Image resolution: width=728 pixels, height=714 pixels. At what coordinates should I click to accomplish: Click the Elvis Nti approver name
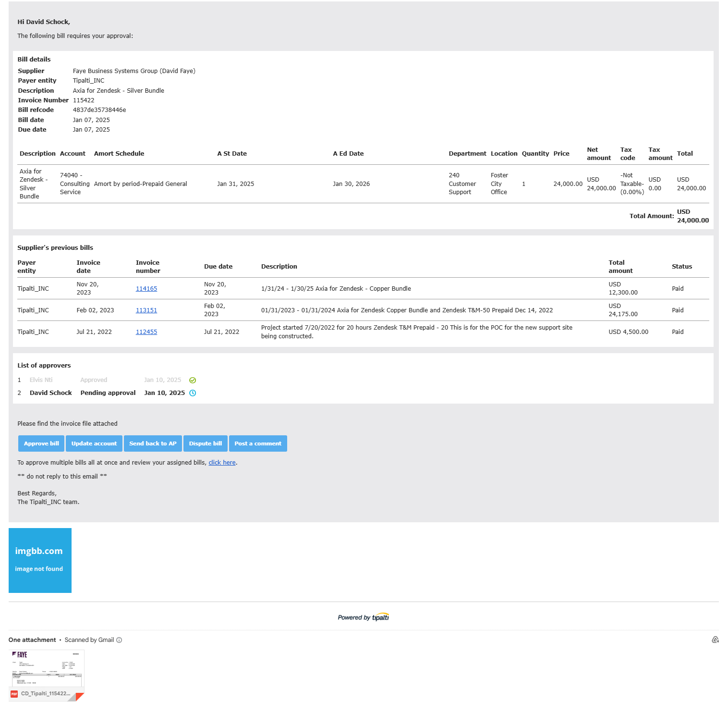[x=41, y=380]
